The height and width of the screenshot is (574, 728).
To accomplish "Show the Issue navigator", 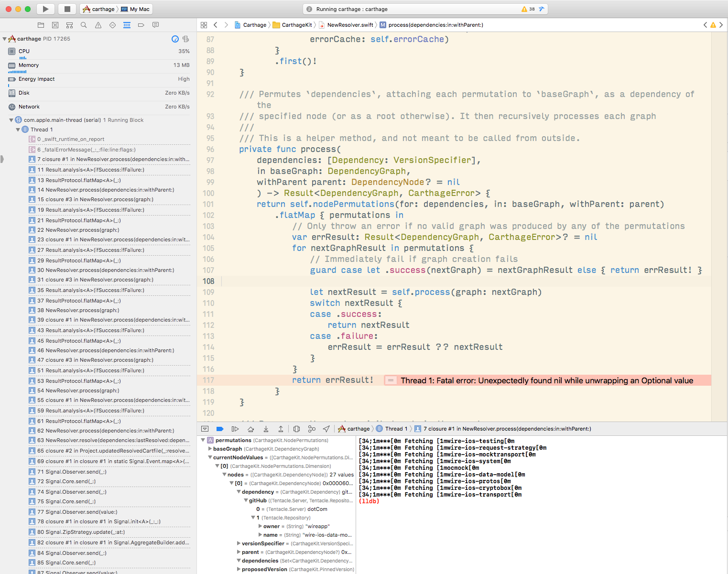I will tap(98, 25).
